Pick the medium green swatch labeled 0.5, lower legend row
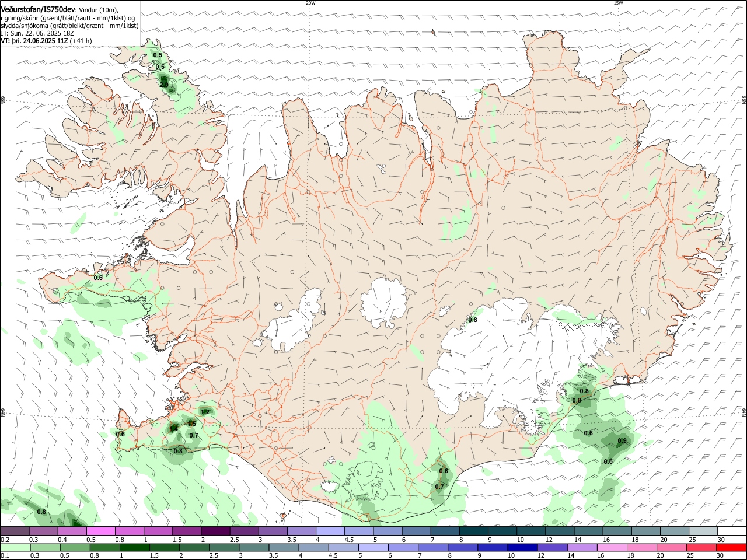 pos(75,548)
